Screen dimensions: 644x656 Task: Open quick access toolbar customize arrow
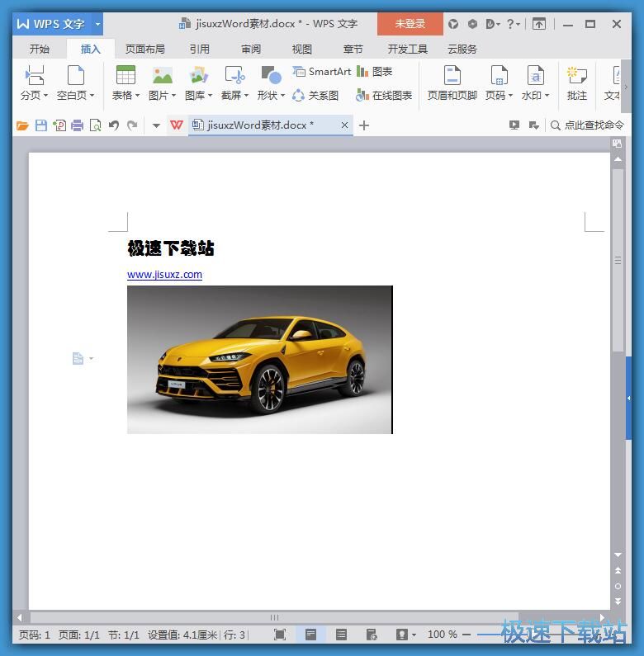[156, 125]
